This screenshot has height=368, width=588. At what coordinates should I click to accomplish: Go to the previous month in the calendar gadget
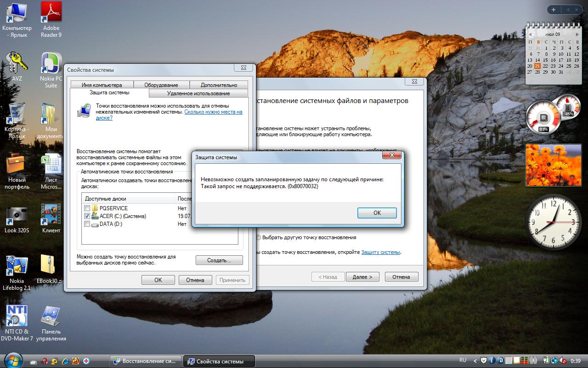point(530,34)
